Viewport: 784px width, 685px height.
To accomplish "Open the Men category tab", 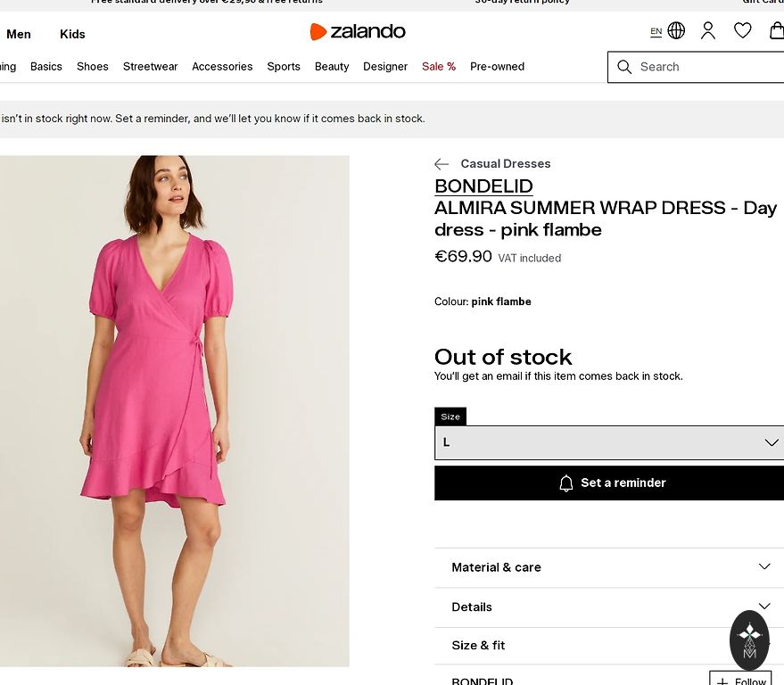I will point(19,34).
